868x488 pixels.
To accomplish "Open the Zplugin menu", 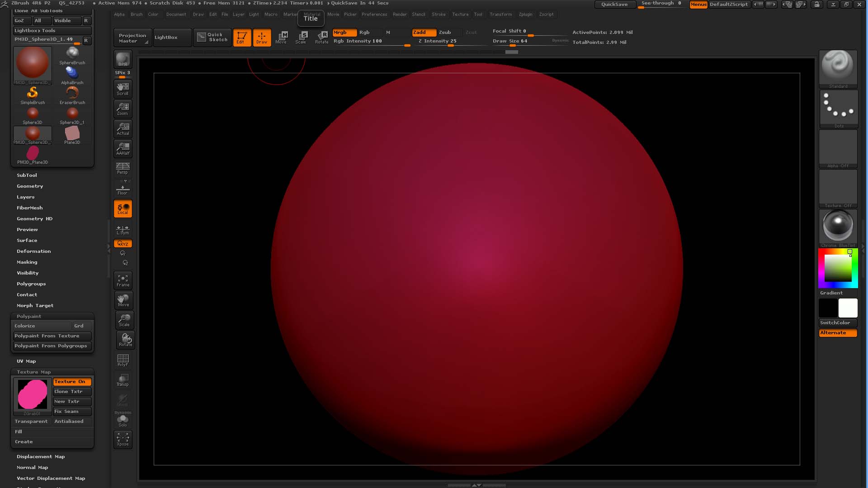I will coord(525,14).
